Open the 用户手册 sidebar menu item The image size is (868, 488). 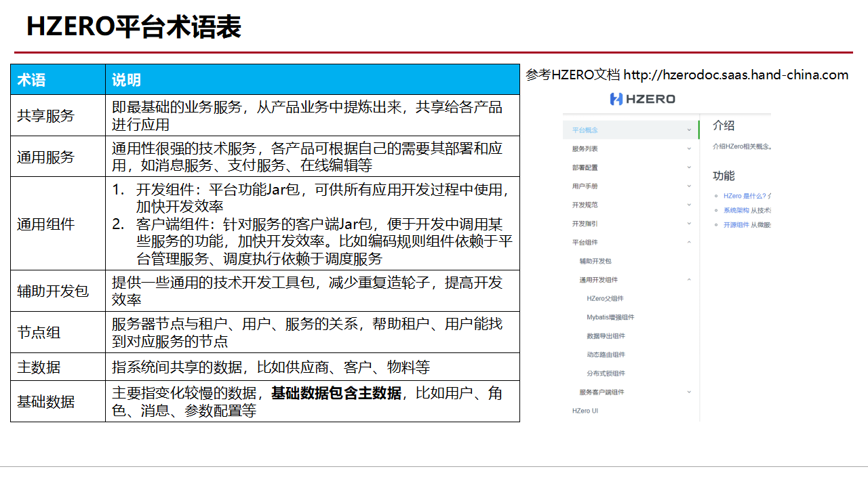(x=585, y=186)
